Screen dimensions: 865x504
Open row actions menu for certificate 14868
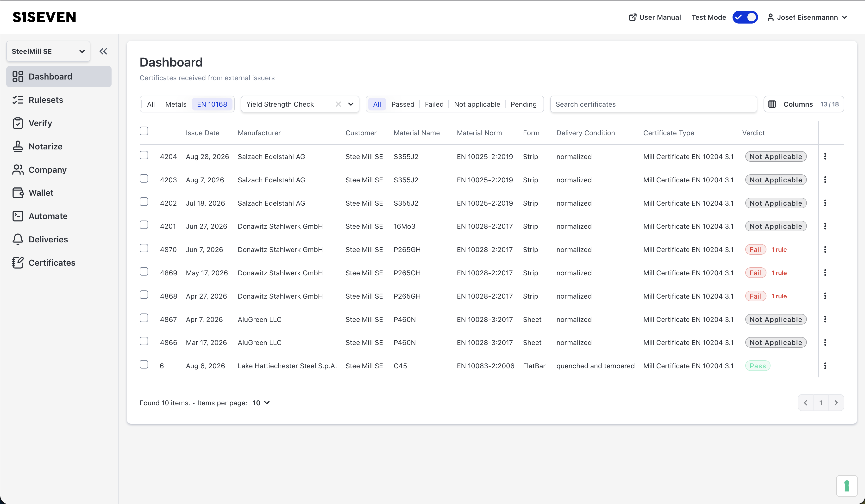[825, 296]
